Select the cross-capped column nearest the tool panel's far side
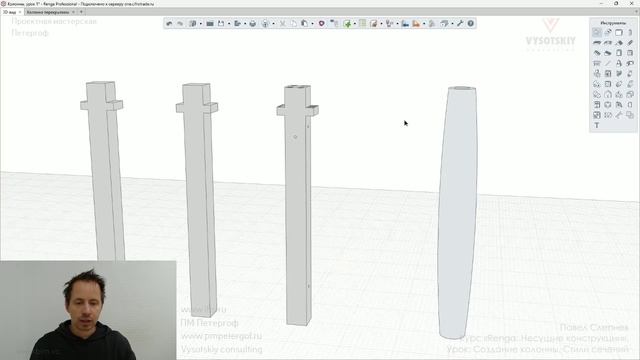This screenshot has height=360, width=640. pos(104,171)
